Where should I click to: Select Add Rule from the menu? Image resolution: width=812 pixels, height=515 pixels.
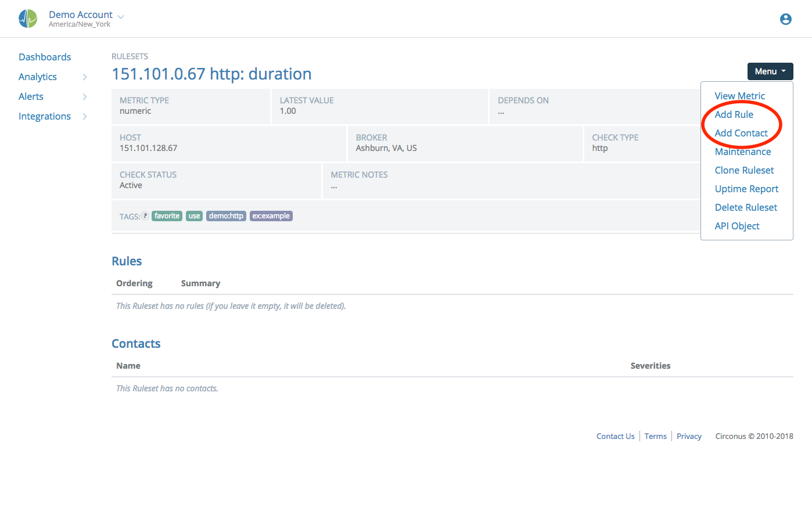tap(734, 114)
